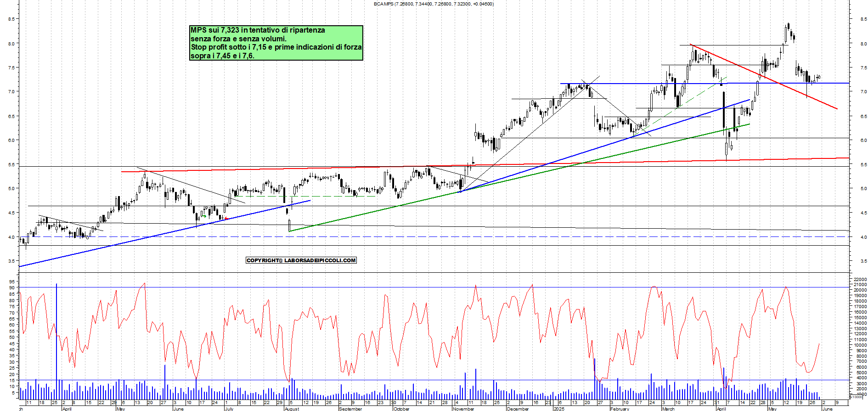The height and width of the screenshot is (411, 868).
Task: Click the 10000 value on volume scale
Action: (x=860, y=345)
